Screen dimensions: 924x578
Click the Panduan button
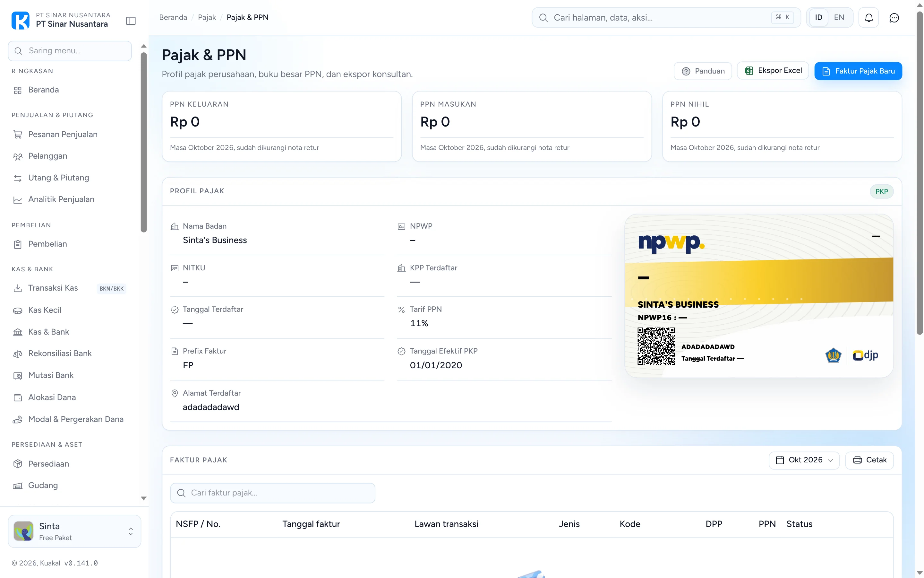coord(703,71)
